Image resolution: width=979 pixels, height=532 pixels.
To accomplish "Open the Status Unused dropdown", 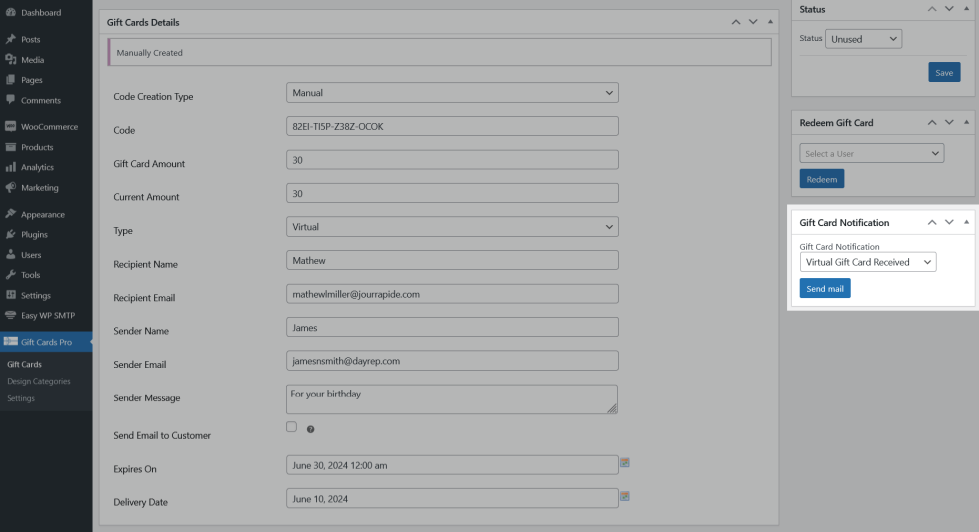I will coord(863,39).
